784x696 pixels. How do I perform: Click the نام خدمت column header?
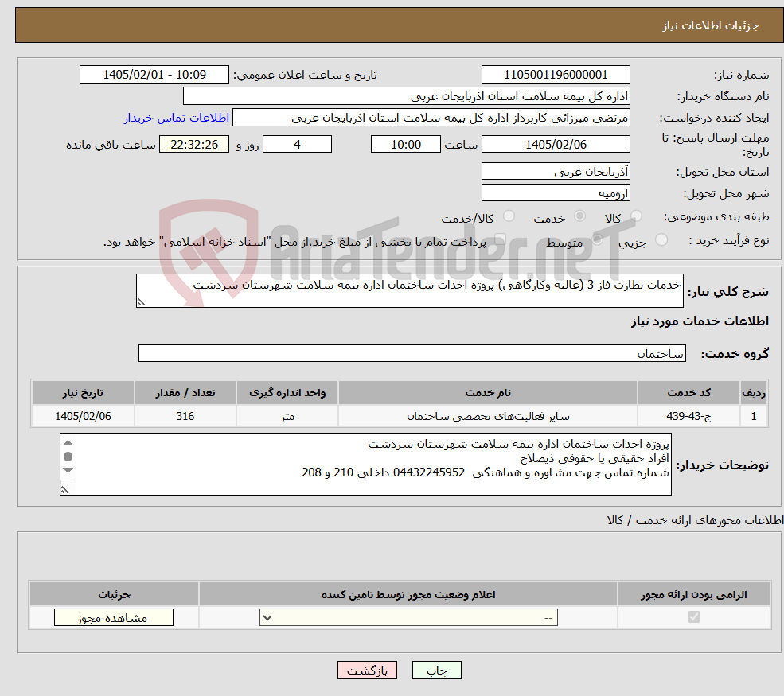coord(488,392)
